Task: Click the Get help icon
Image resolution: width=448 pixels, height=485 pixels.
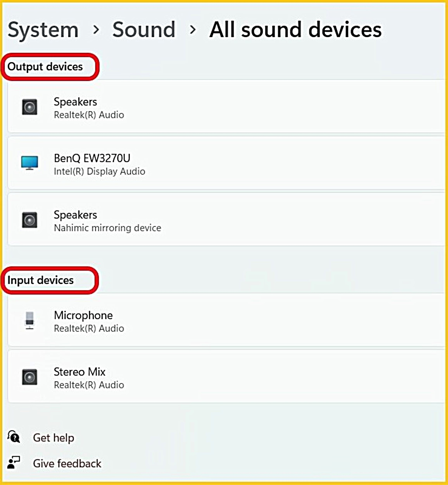Action: [14, 437]
